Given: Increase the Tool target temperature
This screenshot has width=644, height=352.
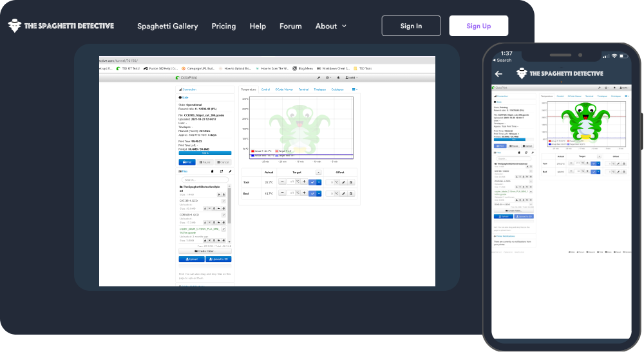Looking at the screenshot, I should 304,181.
